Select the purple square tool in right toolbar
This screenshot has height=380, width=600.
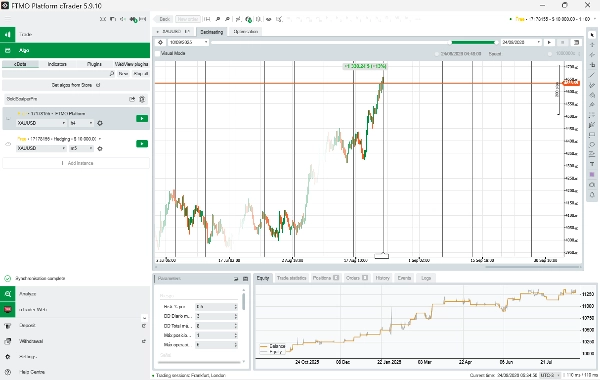tap(592, 175)
